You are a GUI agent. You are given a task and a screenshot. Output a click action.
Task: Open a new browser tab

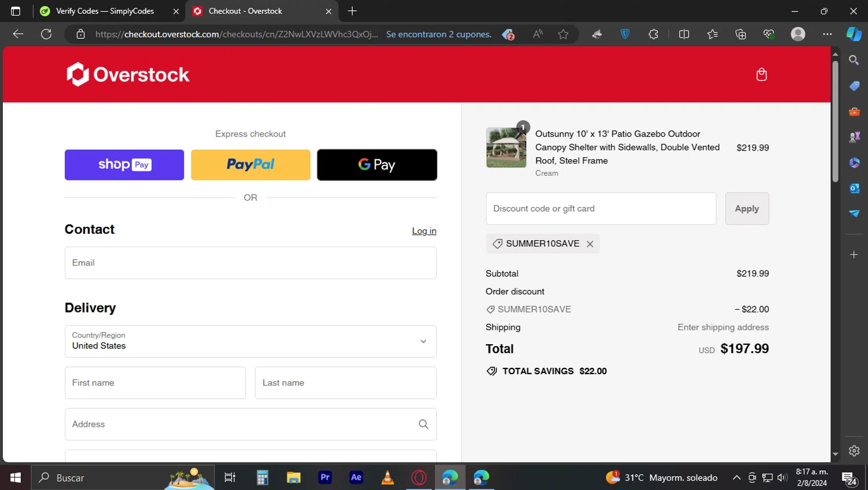pyautogui.click(x=352, y=11)
